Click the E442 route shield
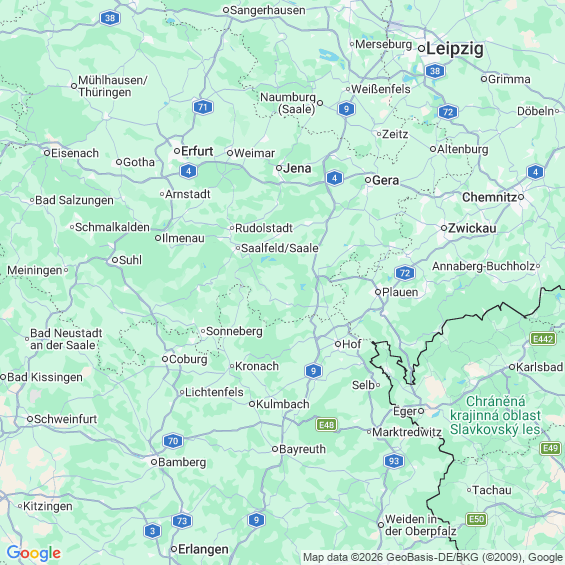The width and height of the screenshot is (565, 565). 543,339
